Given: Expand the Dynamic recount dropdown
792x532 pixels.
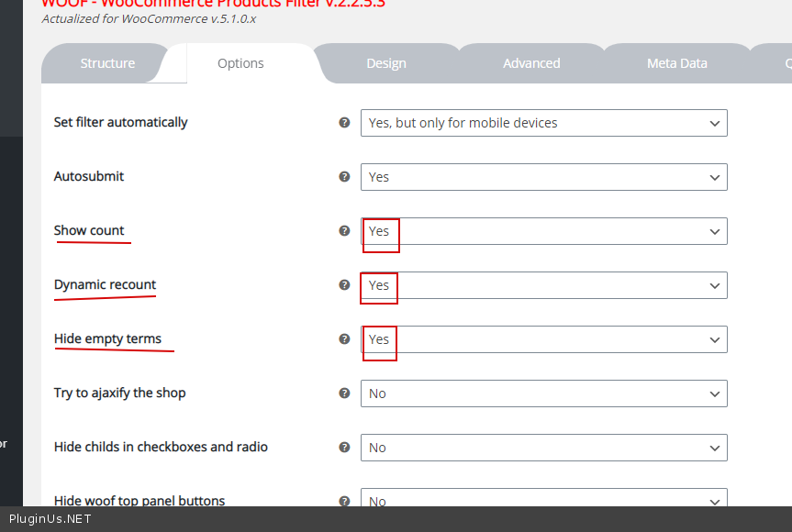Looking at the screenshot, I should [543, 285].
